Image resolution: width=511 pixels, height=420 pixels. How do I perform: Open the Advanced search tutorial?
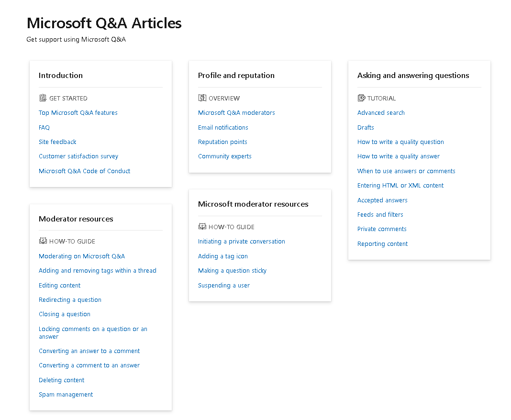tap(381, 113)
